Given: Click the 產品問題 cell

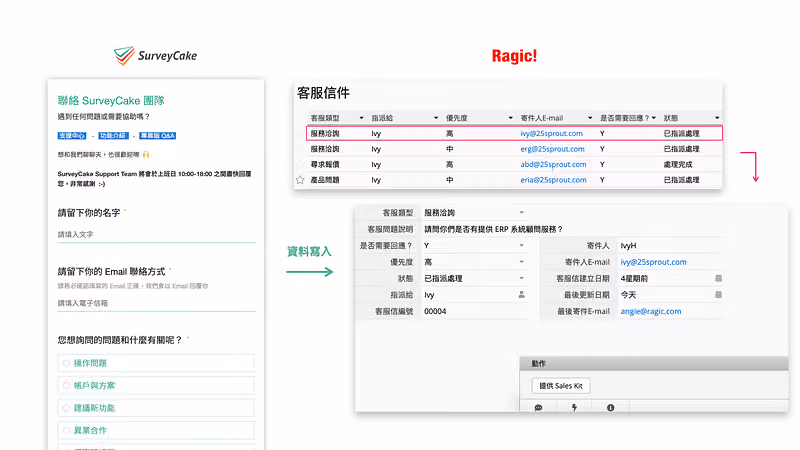Looking at the screenshot, I should click(x=325, y=180).
